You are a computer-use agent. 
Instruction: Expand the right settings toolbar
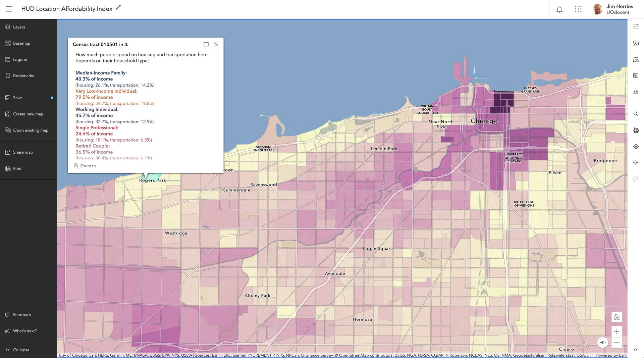click(636, 350)
